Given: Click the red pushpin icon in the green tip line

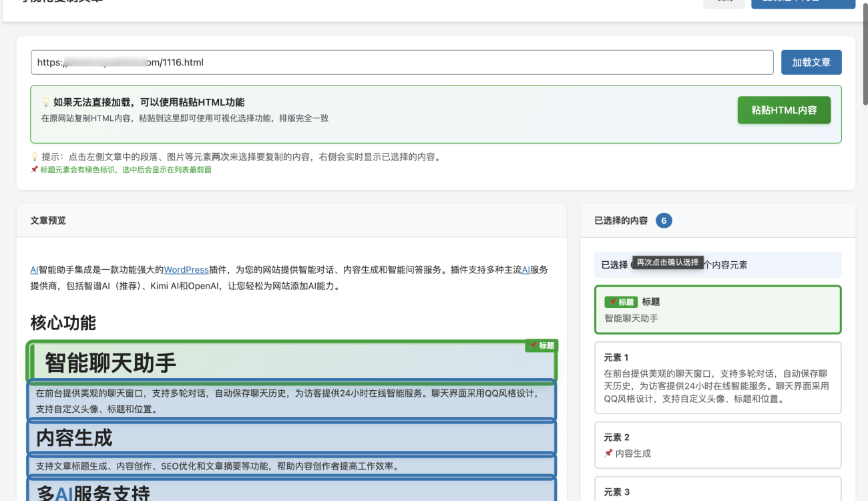Looking at the screenshot, I should [x=34, y=170].
